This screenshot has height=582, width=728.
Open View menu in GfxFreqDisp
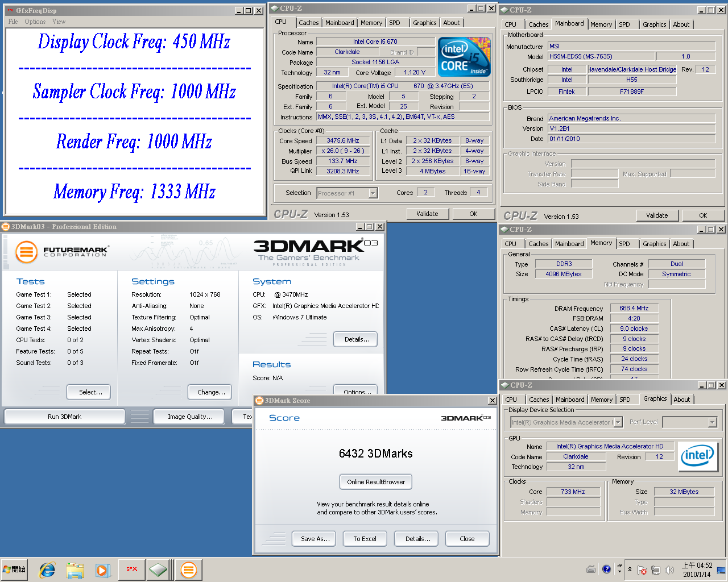coord(59,22)
